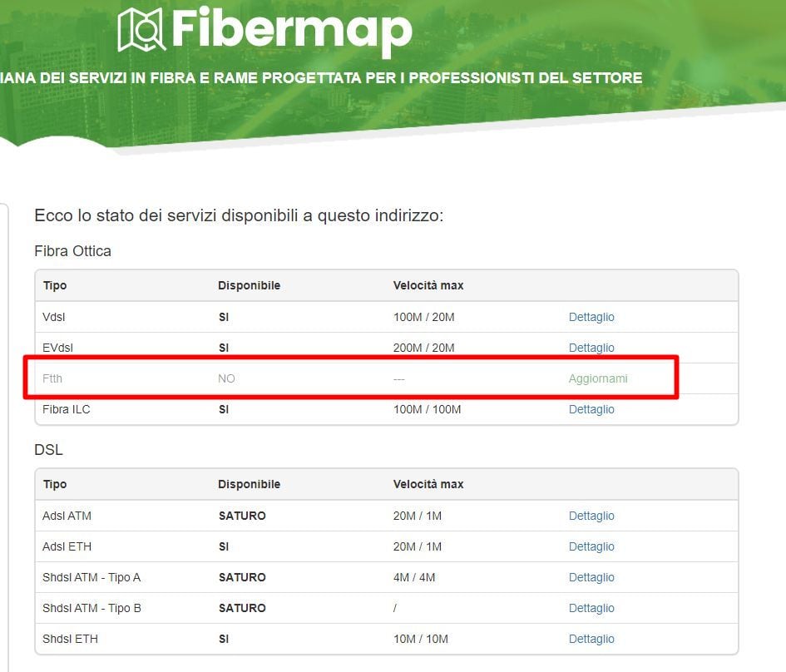Screen dimensions: 786x672
Task: Click SI status in Vdsl row
Action: tap(224, 317)
